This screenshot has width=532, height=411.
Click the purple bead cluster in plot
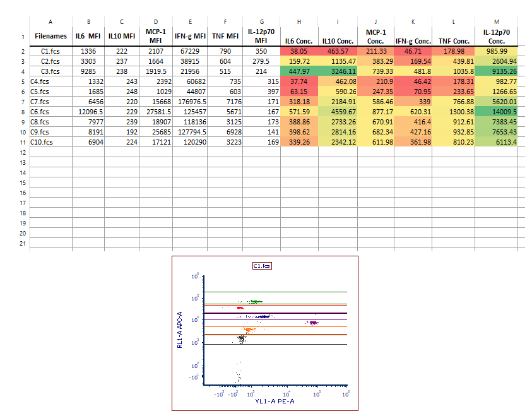coord(313,323)
